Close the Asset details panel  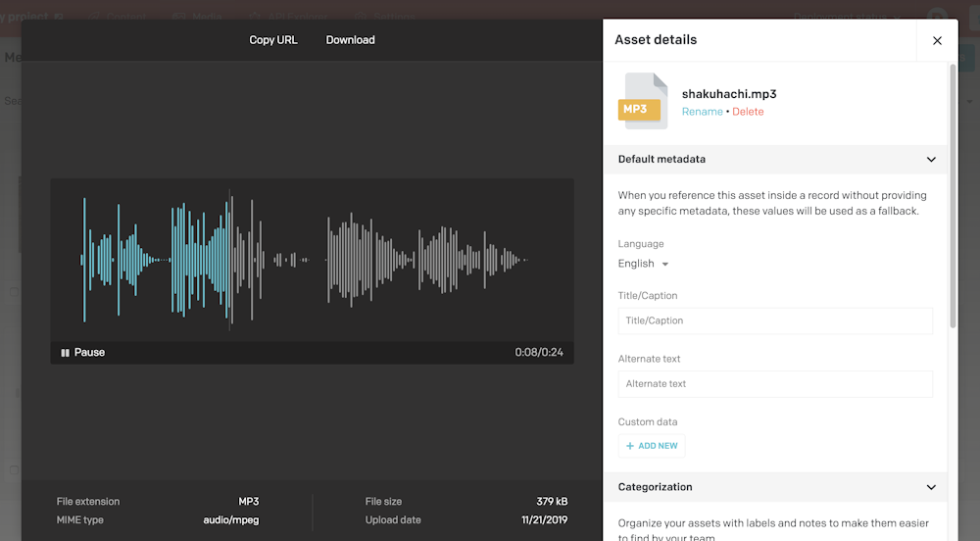[x=937, y=40]
